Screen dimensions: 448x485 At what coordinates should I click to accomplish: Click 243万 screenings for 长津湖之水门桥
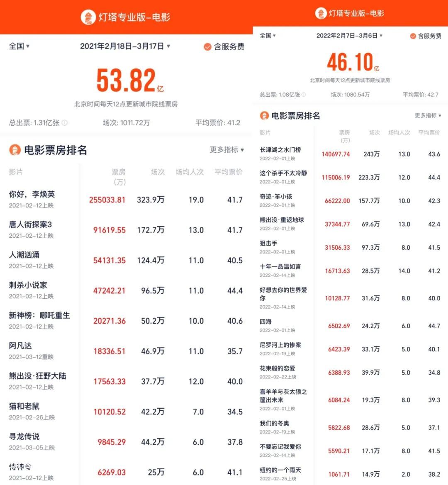point(372,154)
